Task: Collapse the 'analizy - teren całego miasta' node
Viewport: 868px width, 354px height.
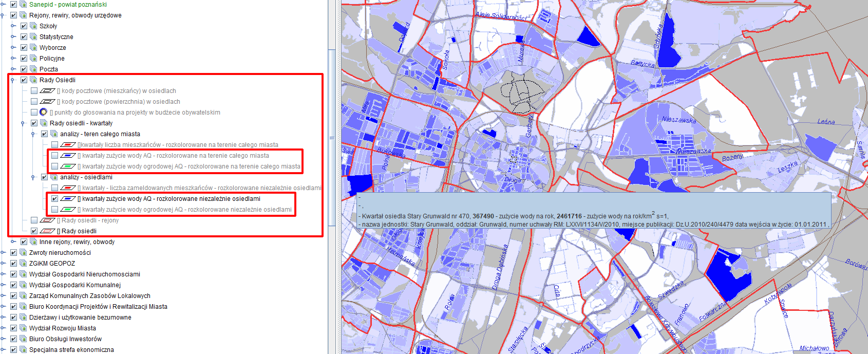Action: [33, 134]
